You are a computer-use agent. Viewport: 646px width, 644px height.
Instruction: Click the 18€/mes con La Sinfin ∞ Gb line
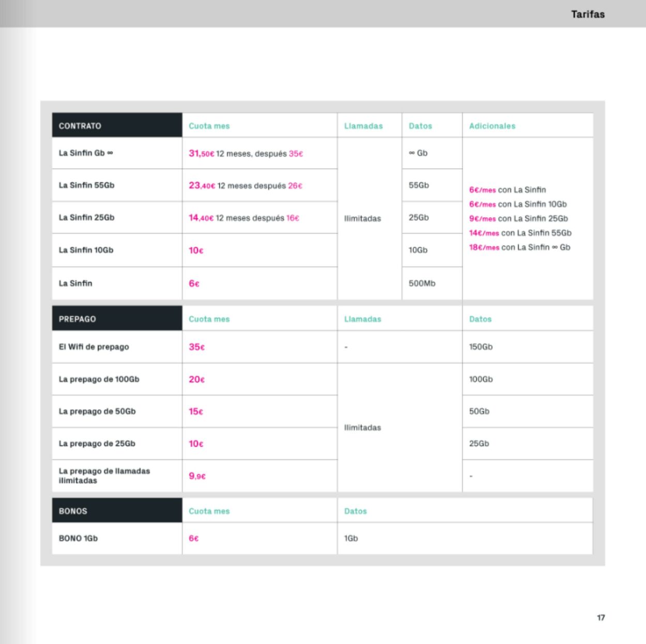520,247
